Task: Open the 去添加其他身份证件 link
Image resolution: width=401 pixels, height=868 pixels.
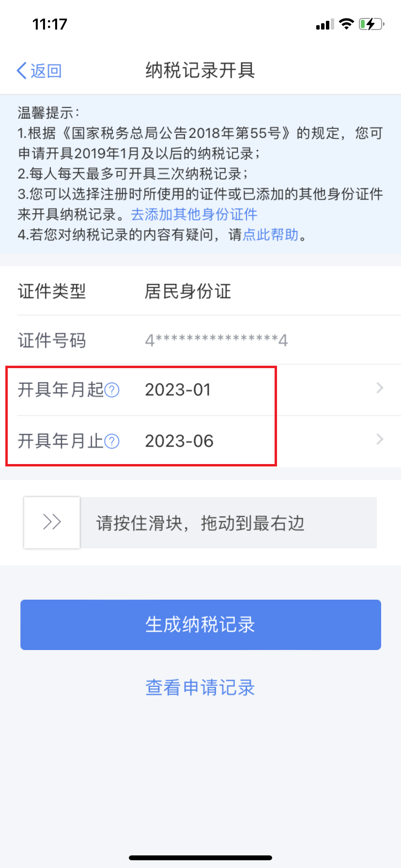Action: pyautogui.click(x=194, y=215)
